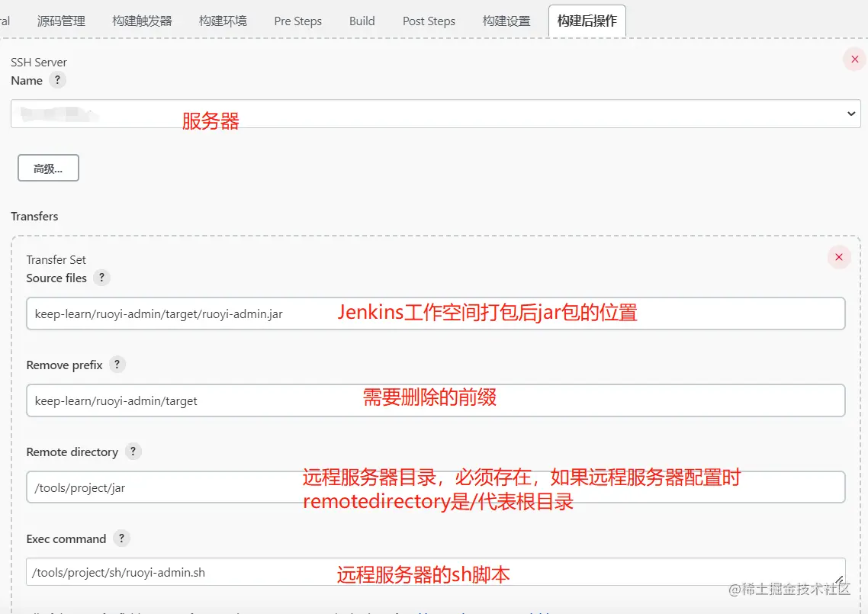Focus the Exec command text area
This screenshot has height=614, width=868.
pos(436,572)
